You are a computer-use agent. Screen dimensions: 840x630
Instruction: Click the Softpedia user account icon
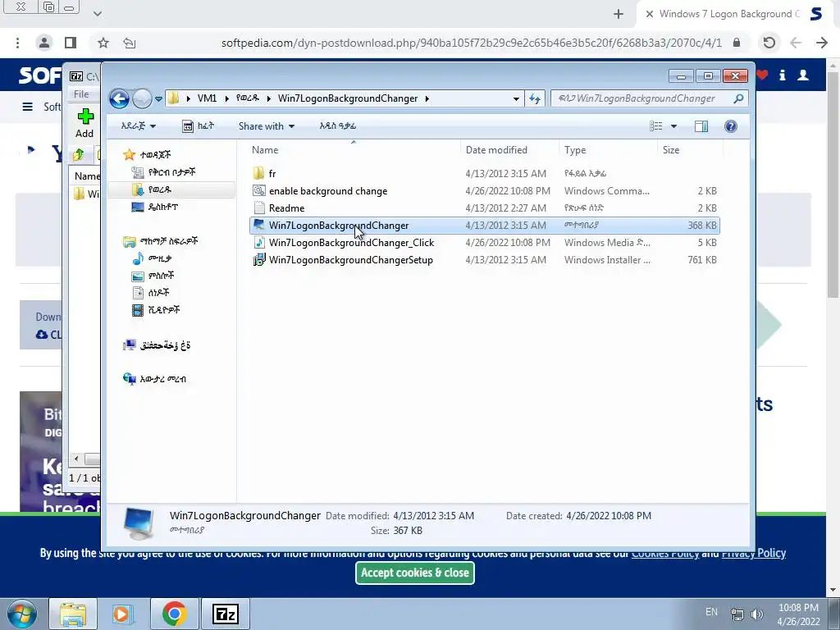pyautogui.click(x=802, y=75)
